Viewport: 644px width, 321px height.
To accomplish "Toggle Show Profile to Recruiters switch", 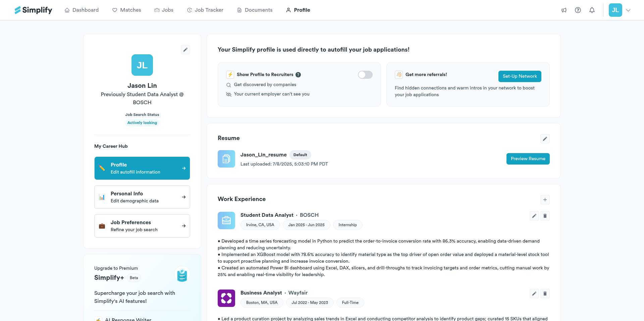I will 365,75.
